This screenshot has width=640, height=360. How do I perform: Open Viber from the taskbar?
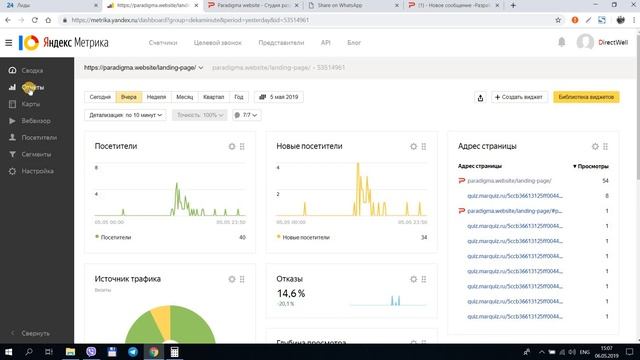pos(91,352)
